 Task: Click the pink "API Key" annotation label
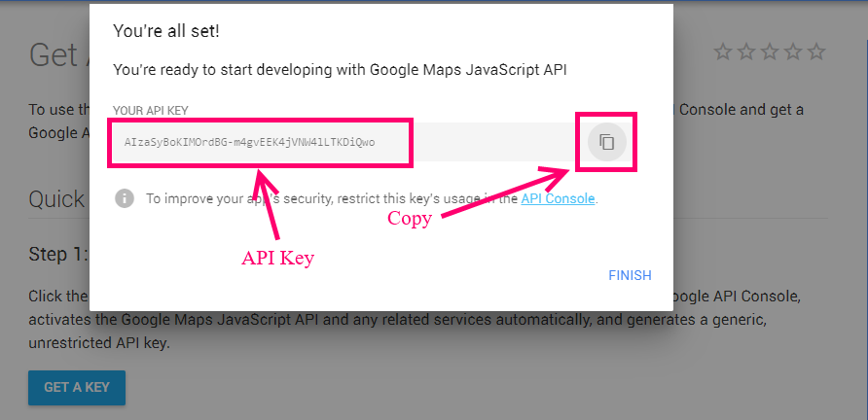tap(277, 258)
